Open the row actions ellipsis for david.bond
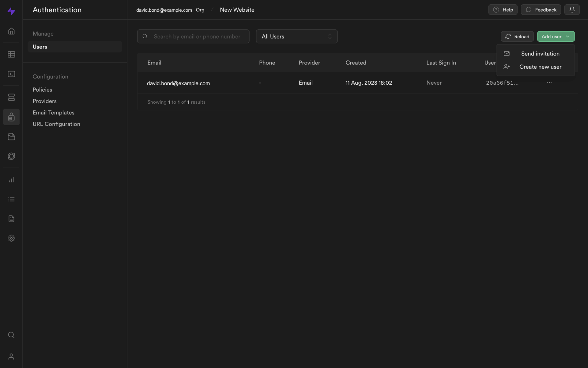588x368 pixels. point(549,82)
